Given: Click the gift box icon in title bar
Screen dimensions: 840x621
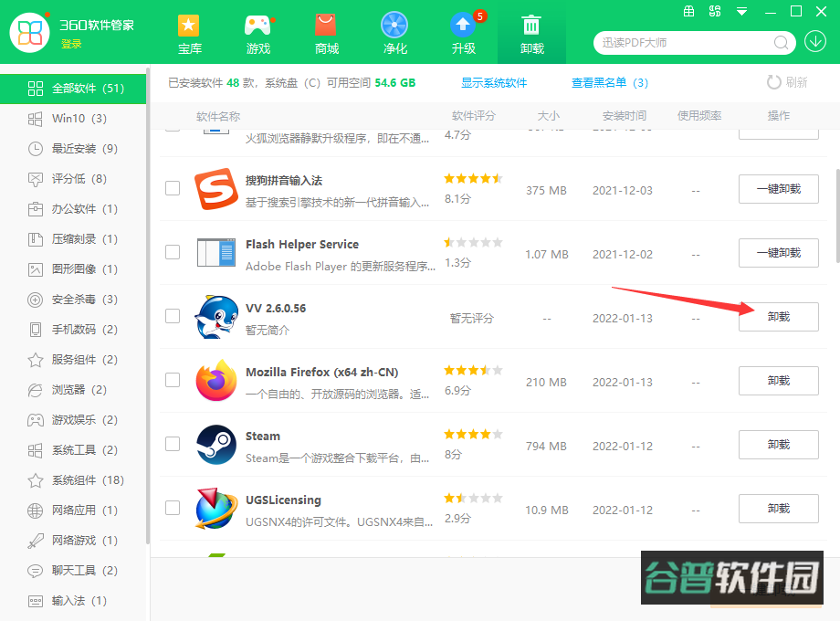Looking at the screenshot, I should pyautogui.click(x=689, y=11).
